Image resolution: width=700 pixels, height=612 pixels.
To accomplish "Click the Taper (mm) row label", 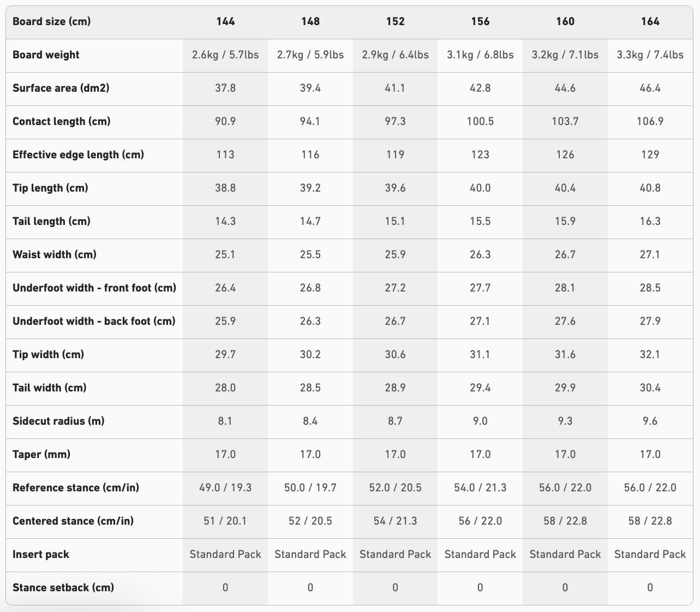I will tap(41, 454).
